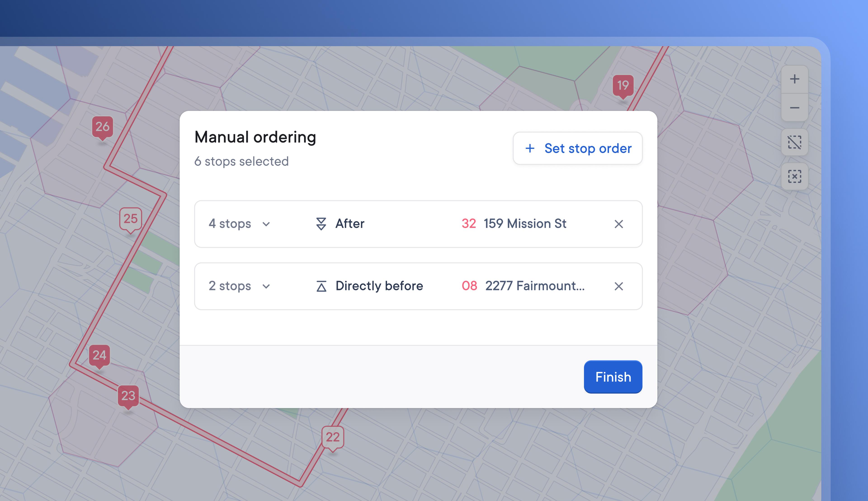Select stop 08 2277 Fairmount
Viewport: 868px width, 501px height.
(x=523, y=286)
